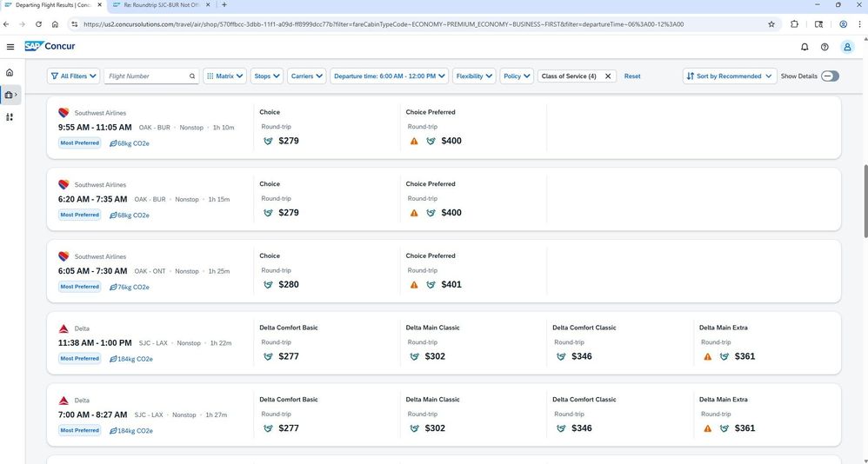Select $302 Delta Main Classic on 11:38 AM flight

435,357
